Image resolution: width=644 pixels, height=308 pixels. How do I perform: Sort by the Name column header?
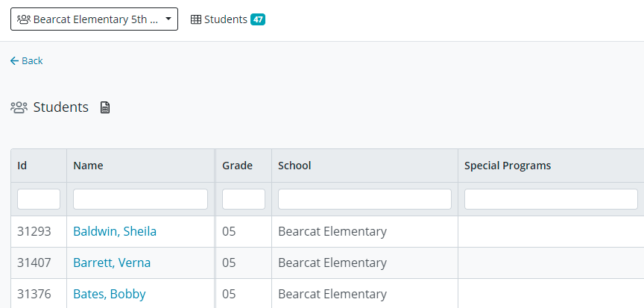[88, 166]
